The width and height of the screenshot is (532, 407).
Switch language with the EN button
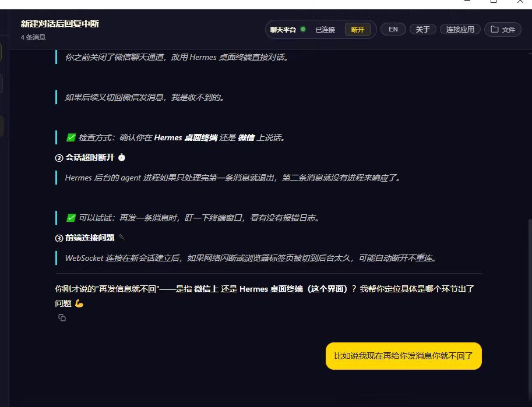(x=393, y=29)
